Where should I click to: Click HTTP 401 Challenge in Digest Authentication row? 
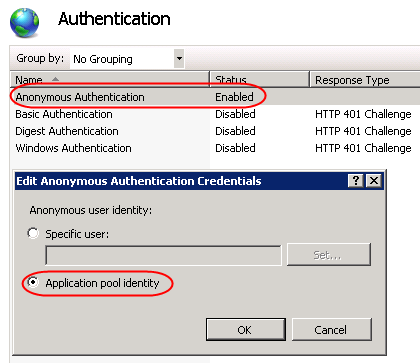click(x=363, y=131)
